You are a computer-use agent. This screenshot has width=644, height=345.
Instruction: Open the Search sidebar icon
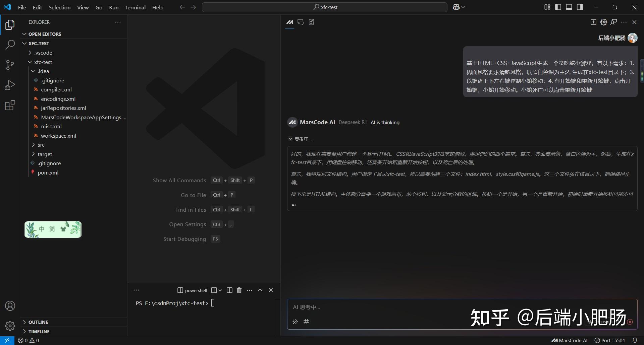pyautogui.click(x=10, y=45)
